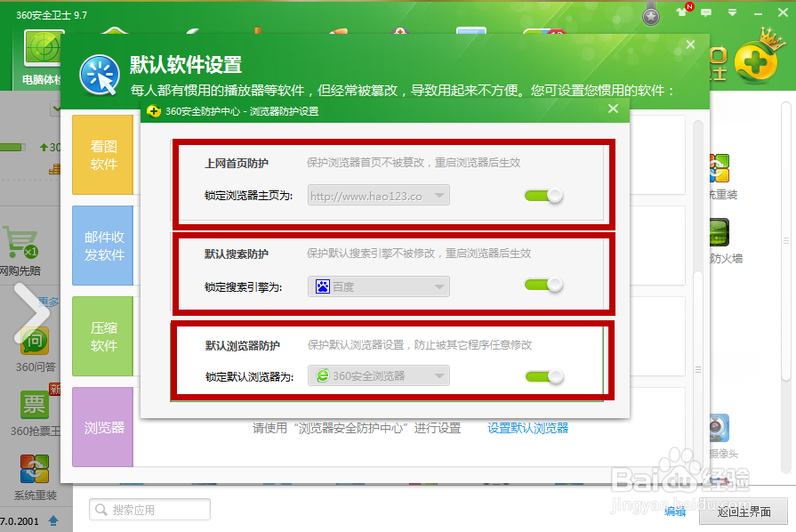The image size is (796, 532).
Task: Click the 360 plus icon in dialog title
Action: tap(153, 110)
